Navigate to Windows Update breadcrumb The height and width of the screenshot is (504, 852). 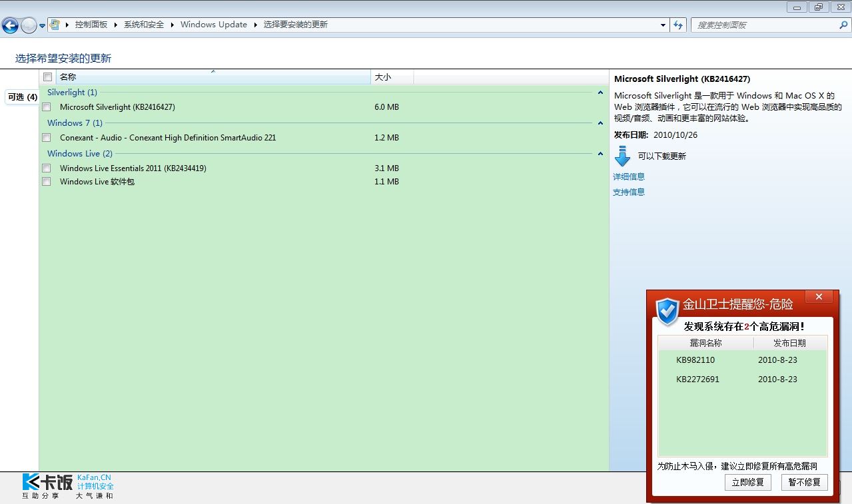click(214, 25)
